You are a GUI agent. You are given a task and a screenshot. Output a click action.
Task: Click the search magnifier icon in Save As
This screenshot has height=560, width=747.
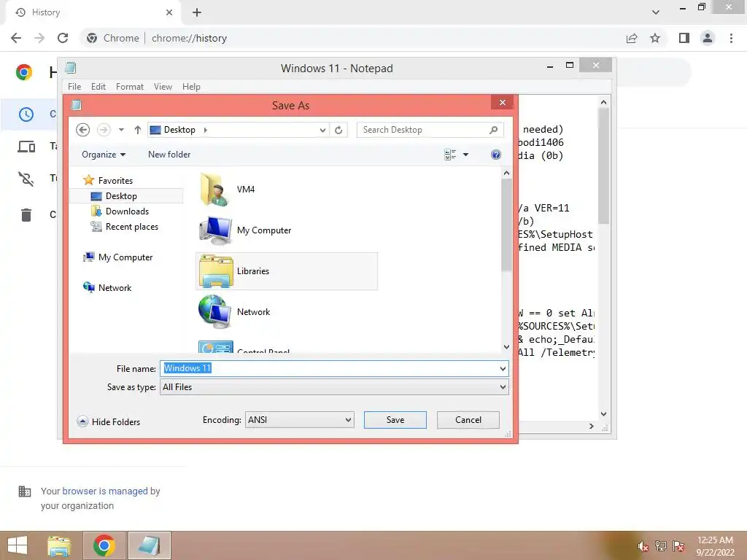[494, 130]
